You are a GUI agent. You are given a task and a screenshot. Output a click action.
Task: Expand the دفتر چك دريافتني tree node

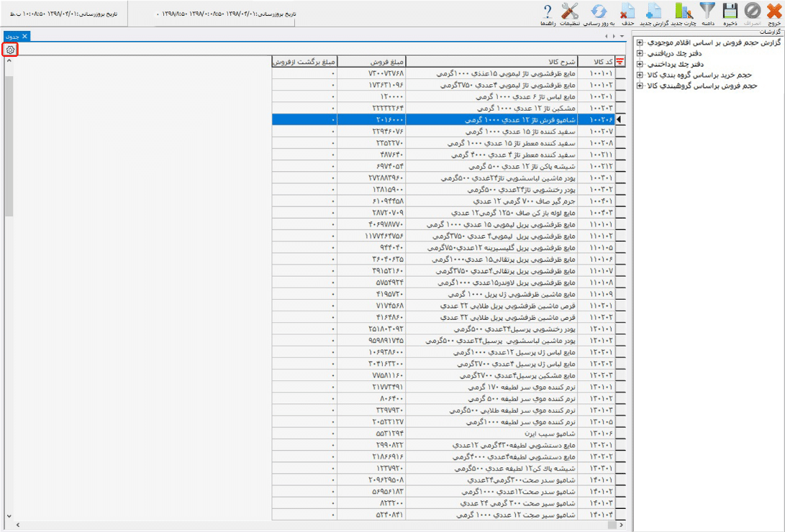point(639,53)
